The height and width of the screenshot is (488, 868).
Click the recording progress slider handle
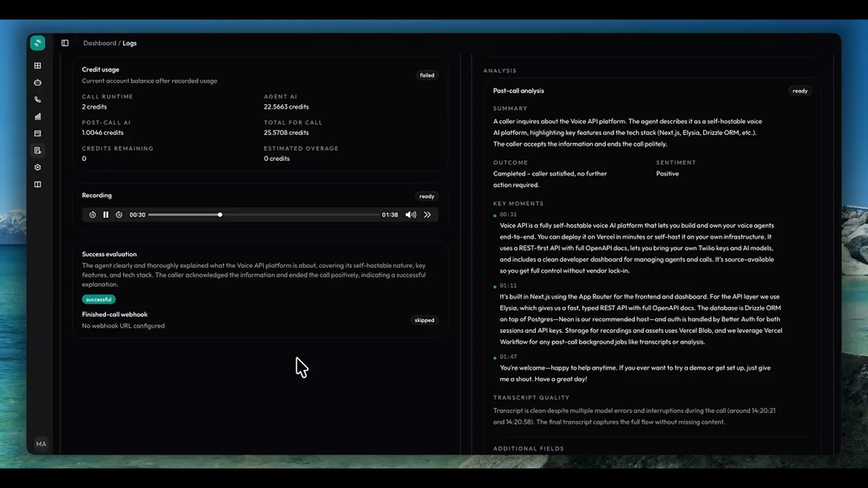(220, 215)
